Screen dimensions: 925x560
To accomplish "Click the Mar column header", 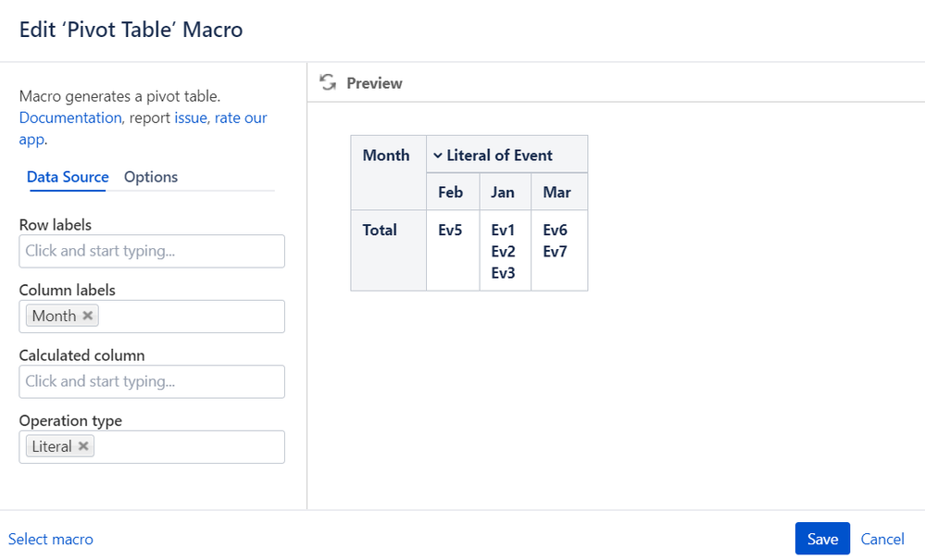I will (557, 193).
